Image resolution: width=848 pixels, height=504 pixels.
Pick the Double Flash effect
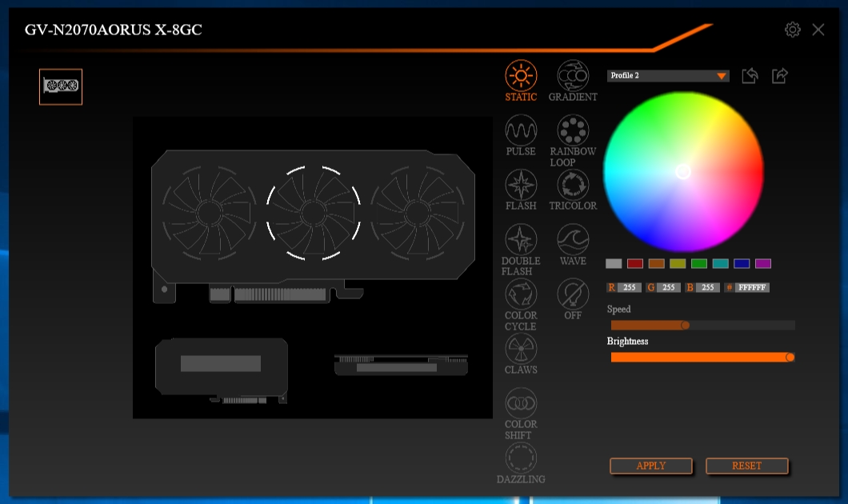(521, 250)
